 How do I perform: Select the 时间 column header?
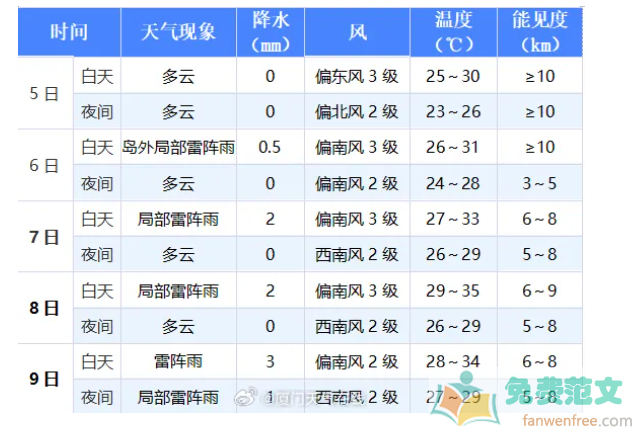(x=69, y=32)
